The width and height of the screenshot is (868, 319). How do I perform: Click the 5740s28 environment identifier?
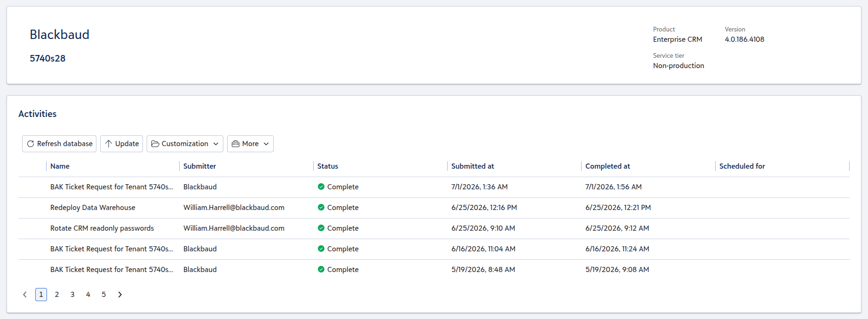tap(47, 59)
